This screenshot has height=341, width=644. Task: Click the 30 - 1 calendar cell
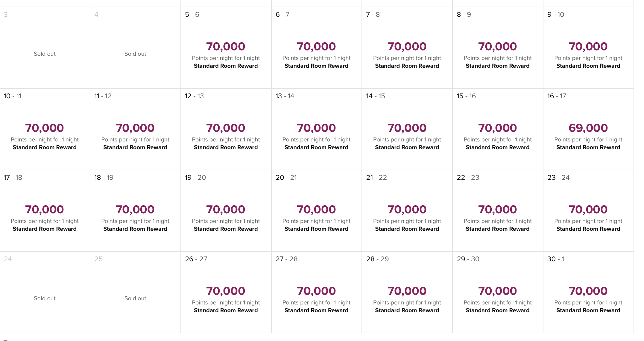588,292
